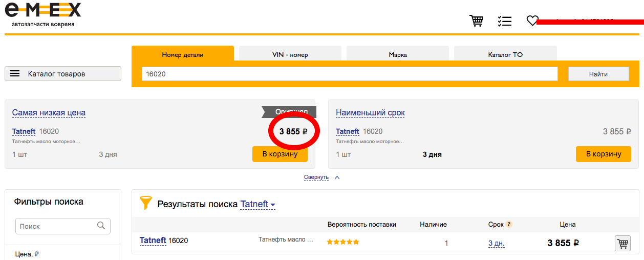Switch to the VIN - номер tab
Screen dimensions: 644x260
click(290, 54)
